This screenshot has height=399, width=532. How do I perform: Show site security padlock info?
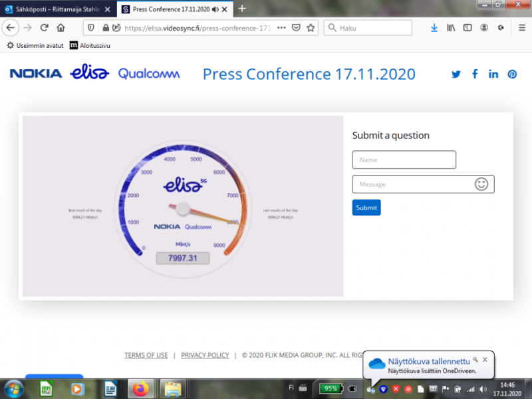106,28
